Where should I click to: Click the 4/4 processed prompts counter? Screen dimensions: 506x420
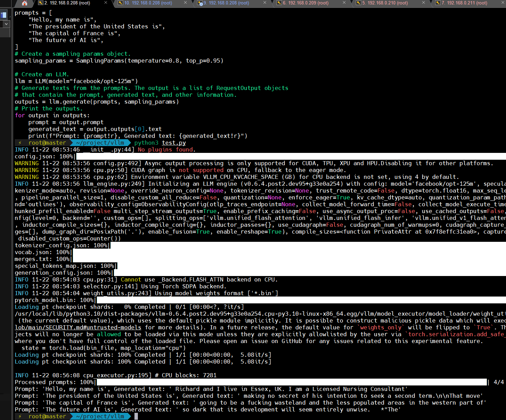pyautogui.click(x=499, y=382)
